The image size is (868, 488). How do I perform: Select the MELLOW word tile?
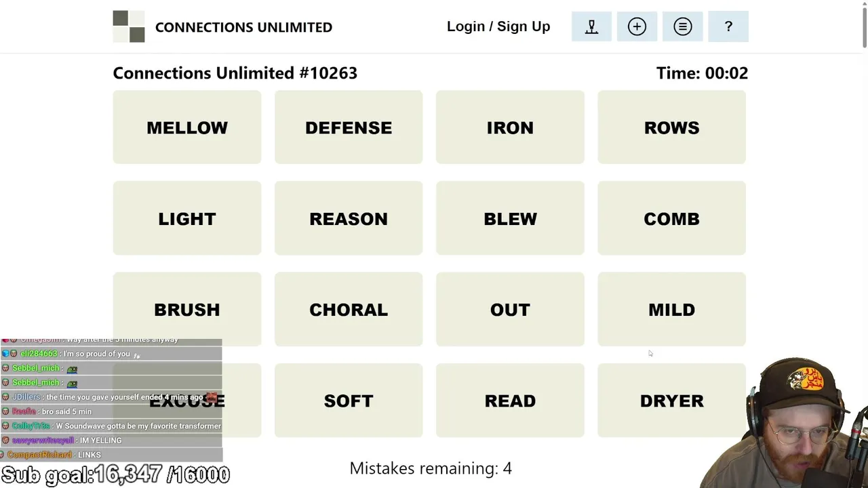[187, 127]
